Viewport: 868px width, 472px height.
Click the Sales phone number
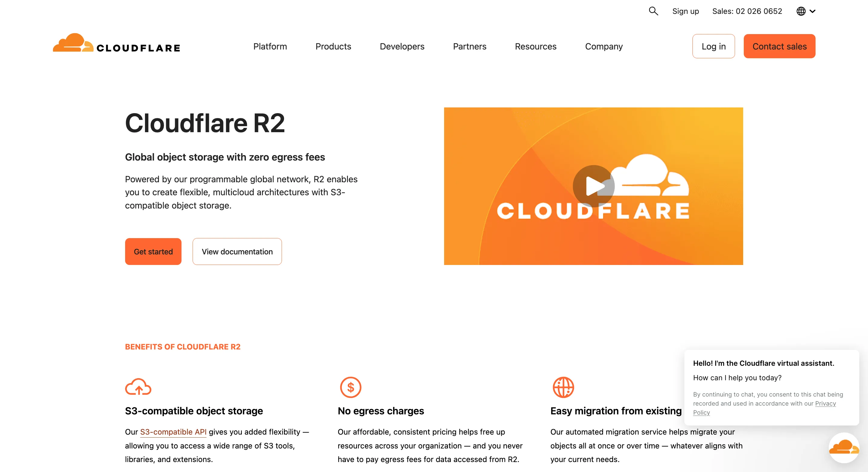pos(747,11)
